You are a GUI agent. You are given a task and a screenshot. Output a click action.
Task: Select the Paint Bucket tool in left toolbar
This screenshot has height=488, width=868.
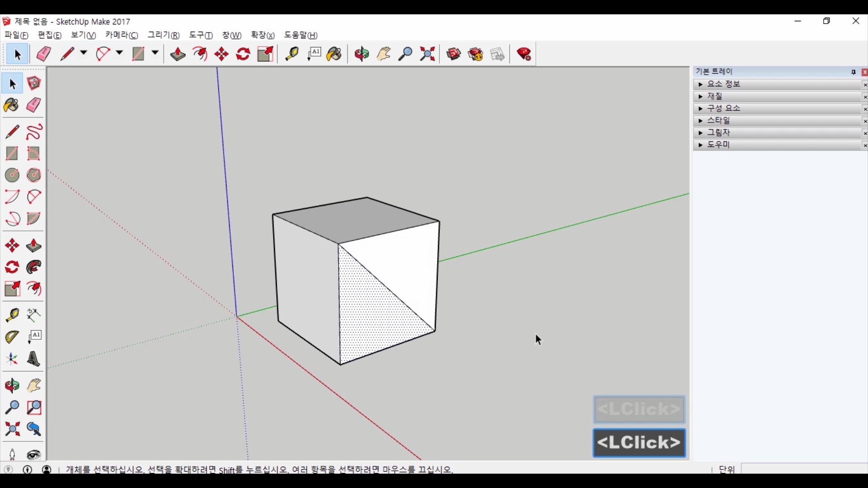(12, 106)
